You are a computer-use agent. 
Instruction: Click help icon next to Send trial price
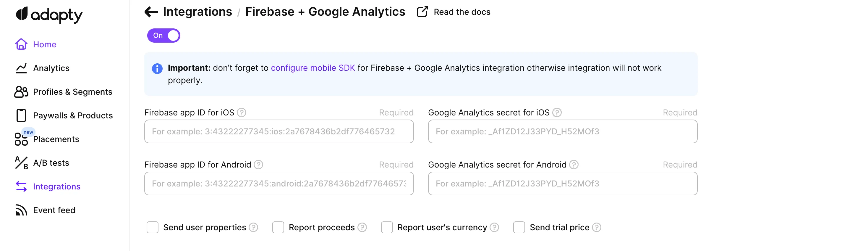coord(597,227)
